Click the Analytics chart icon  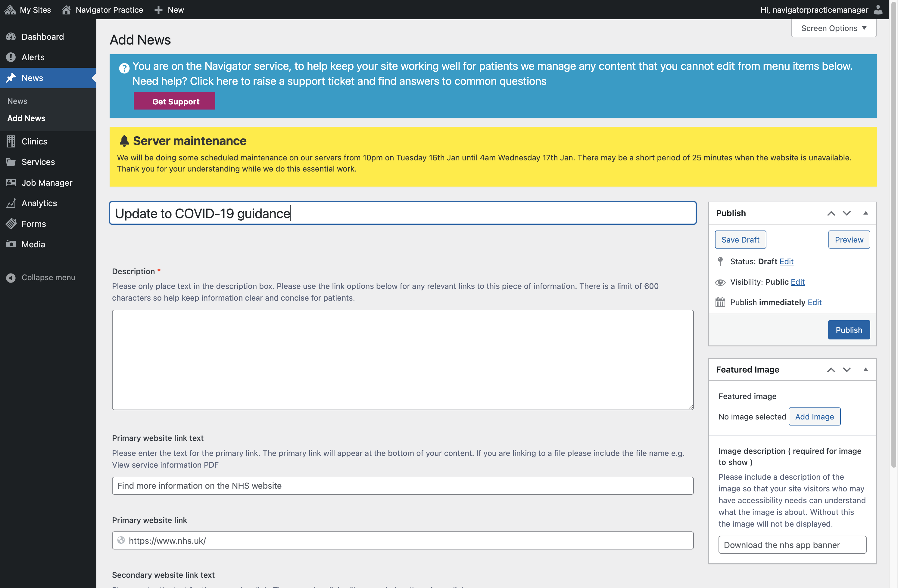click(x=11, y=203)
